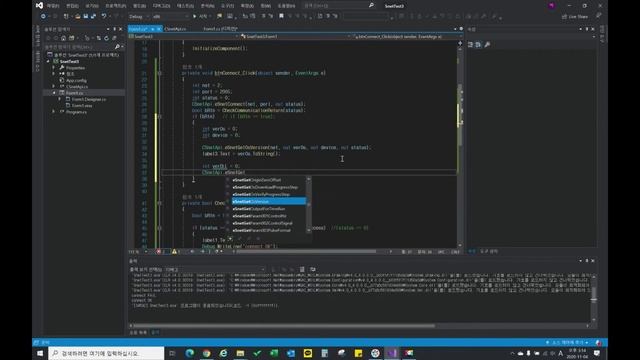Open the Build menu
Image resolution: width=640 pixels, height=360 pixels.
139,6
